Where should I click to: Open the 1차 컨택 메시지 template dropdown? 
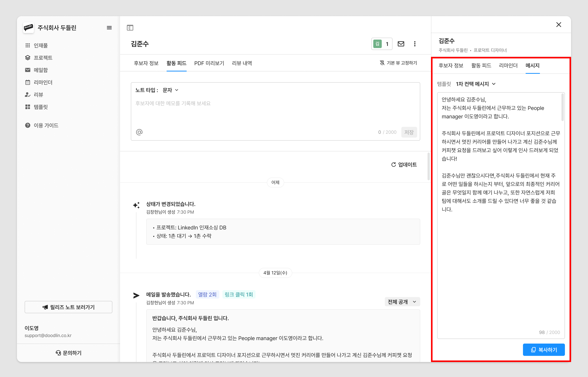(x=475, y=84)
